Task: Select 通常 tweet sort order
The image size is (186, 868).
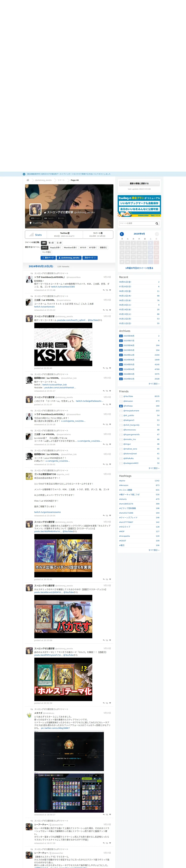Action: [x=44, y=243]
